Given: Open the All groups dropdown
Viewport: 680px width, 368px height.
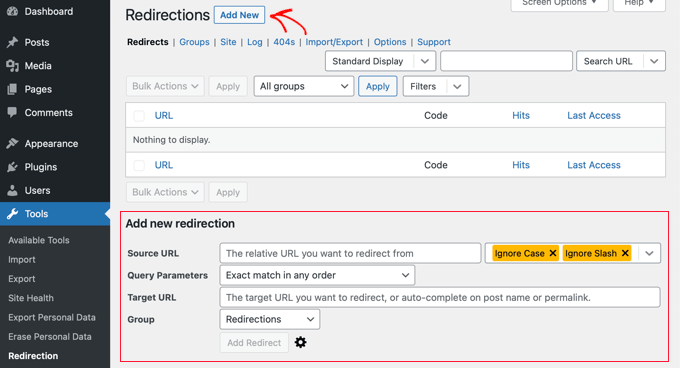Looking at the screenshot, I should (304, 86).
